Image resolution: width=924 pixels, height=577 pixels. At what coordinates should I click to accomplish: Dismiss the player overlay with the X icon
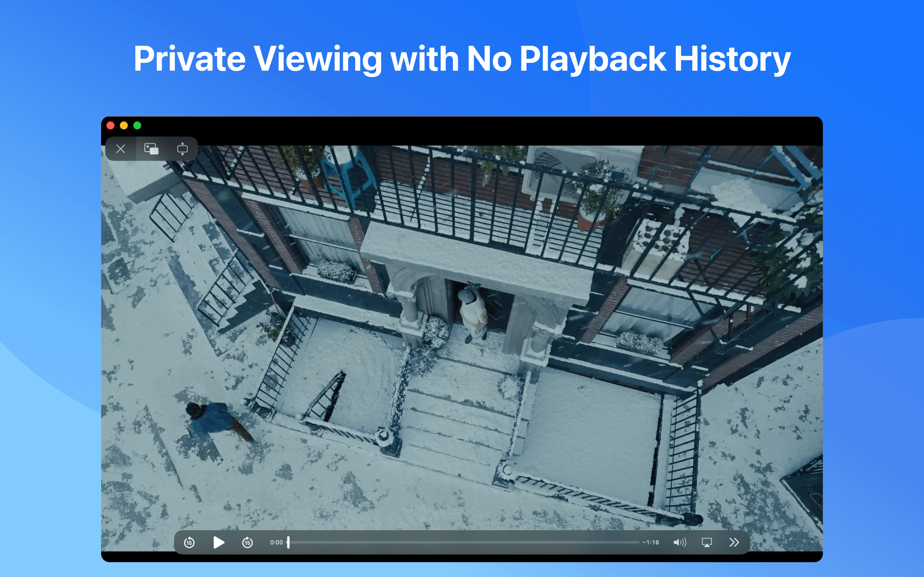(120, 149)
